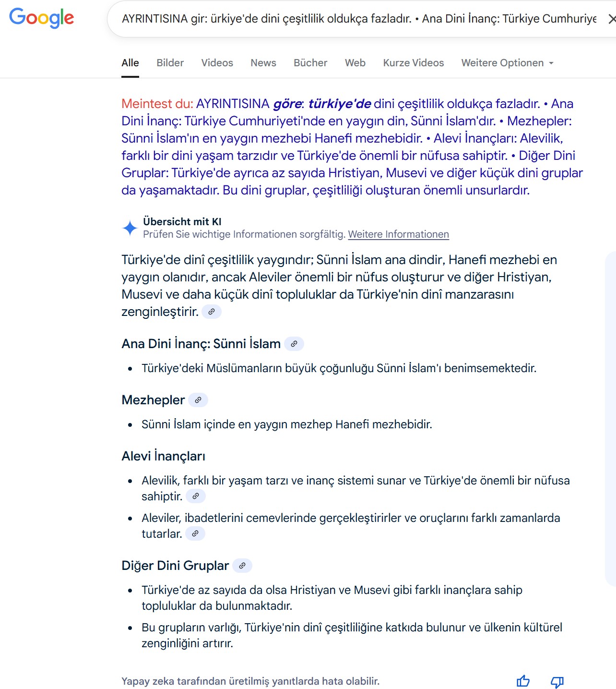The width and height of the screenshot is (616, 689).
Task: Open the News tab
Action: pyautogui.click(x=263, y=63)
